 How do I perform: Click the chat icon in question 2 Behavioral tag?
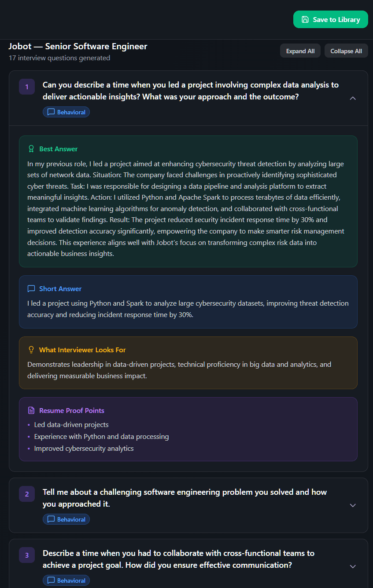51,519
